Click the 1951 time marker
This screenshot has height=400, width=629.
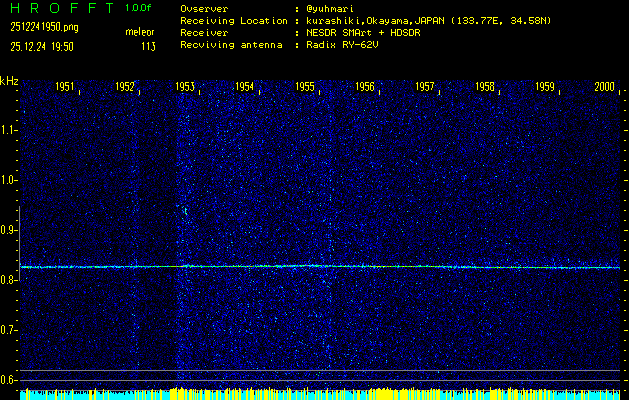65,87
